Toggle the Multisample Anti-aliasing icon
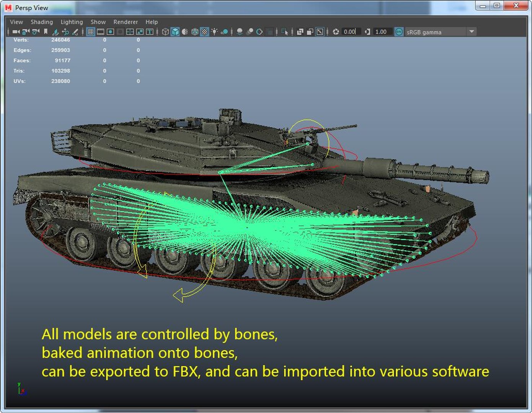This screenshot has height=413, width=532. (x=259, y=32)
